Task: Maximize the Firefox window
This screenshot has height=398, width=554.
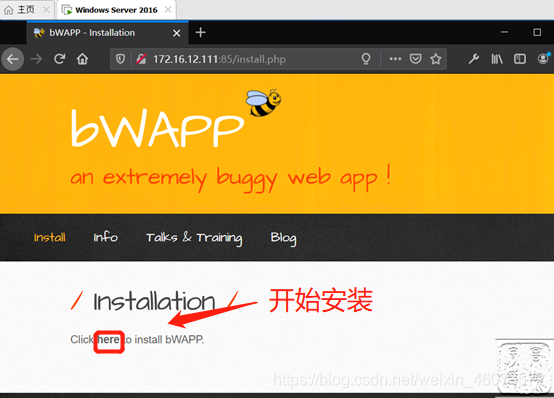Action: pyautogui.click(x=537, y=32)
